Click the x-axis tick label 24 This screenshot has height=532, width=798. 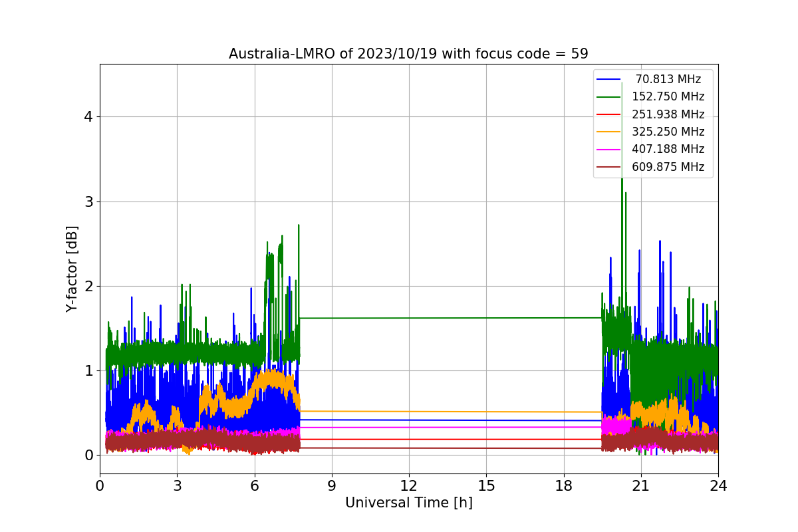718,485
